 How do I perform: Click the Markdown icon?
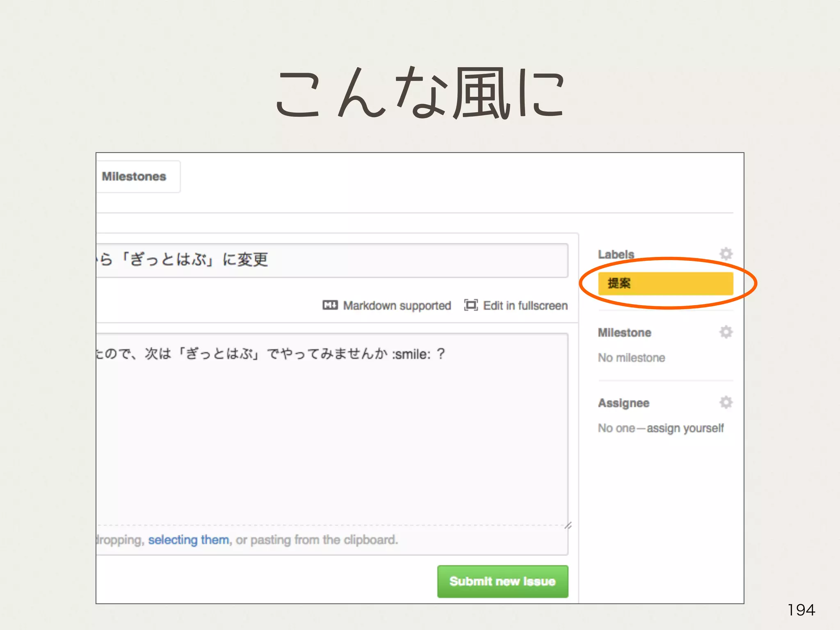click(x=330, y=305)
